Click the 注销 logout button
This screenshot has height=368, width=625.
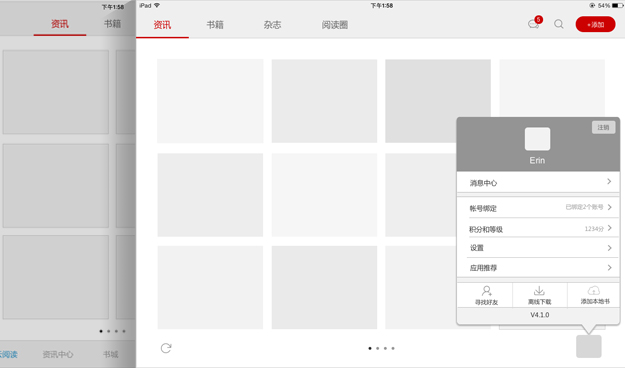pos(603,127)
